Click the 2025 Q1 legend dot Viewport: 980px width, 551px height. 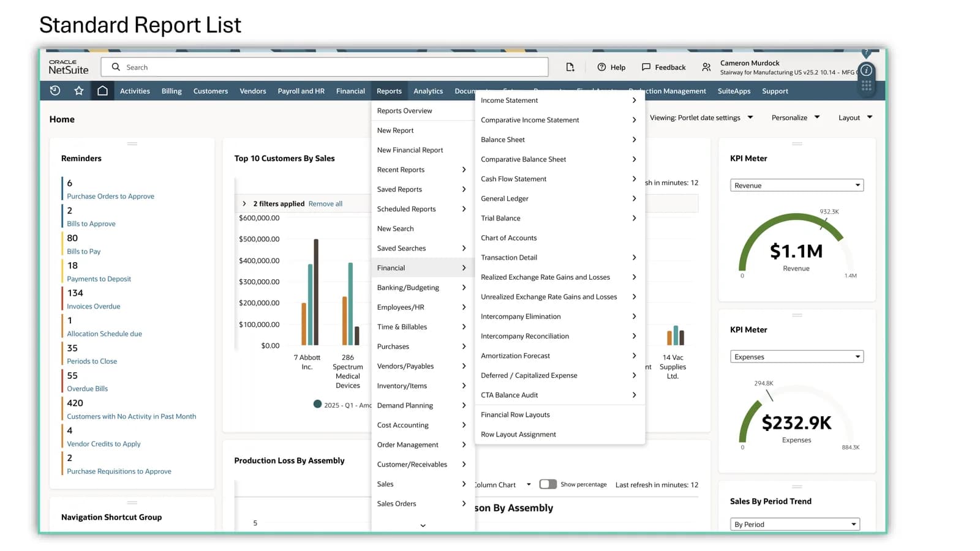click(317, 404)
